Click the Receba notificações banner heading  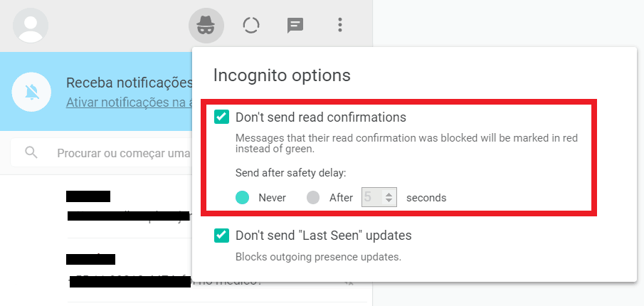130,83
